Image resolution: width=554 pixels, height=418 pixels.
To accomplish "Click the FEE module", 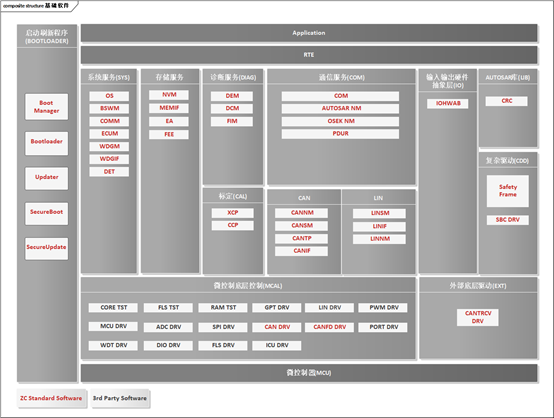I will tap(169, 134).
